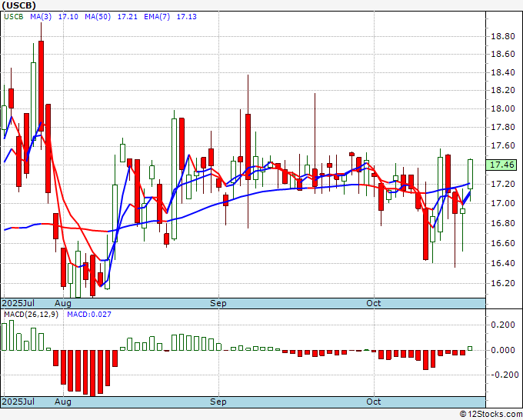
Task: Select the MA(3) legend label
Action: coord(41,17)
